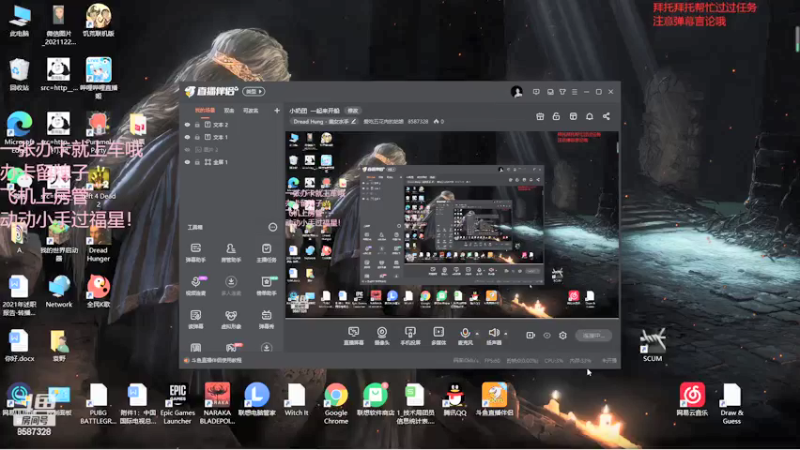Toggle visibility of 文本 2 layer
800x450 pixels.
tap(187, 124)
